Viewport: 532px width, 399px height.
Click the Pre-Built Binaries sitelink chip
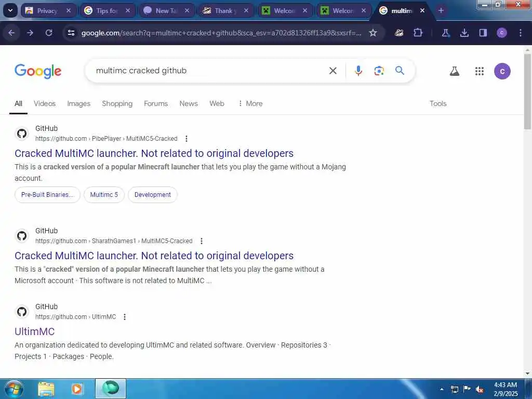coord(47,195)
